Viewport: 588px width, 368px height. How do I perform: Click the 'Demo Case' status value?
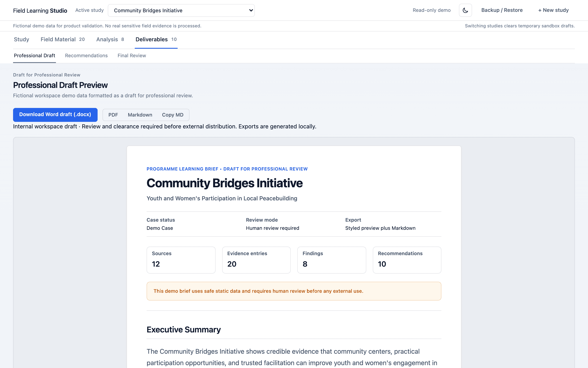160,228
